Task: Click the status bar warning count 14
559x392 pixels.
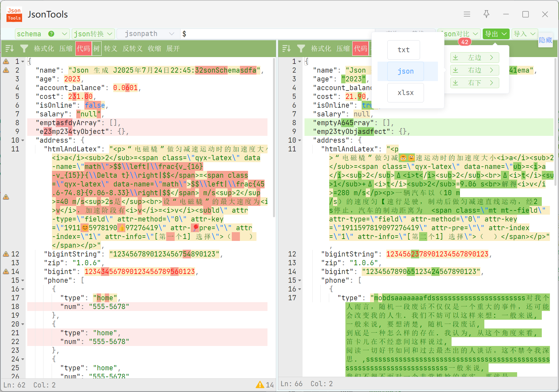Action: pyautogui.click(x=265, y=385)
